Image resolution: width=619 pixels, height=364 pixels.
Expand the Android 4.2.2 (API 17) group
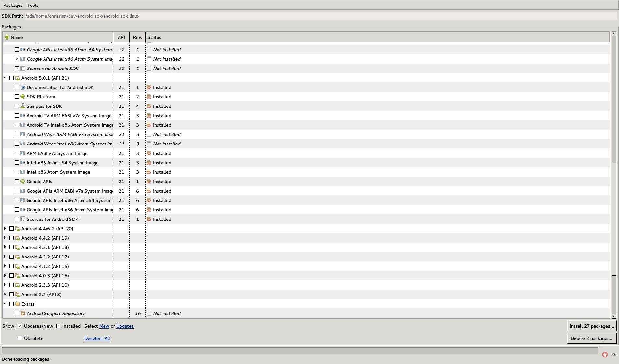point(5,257)
